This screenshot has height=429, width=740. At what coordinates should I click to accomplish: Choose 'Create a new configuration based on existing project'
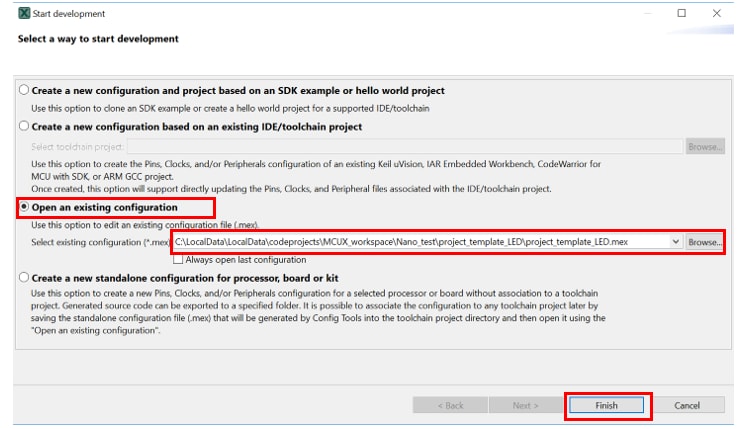coord(24,127)
